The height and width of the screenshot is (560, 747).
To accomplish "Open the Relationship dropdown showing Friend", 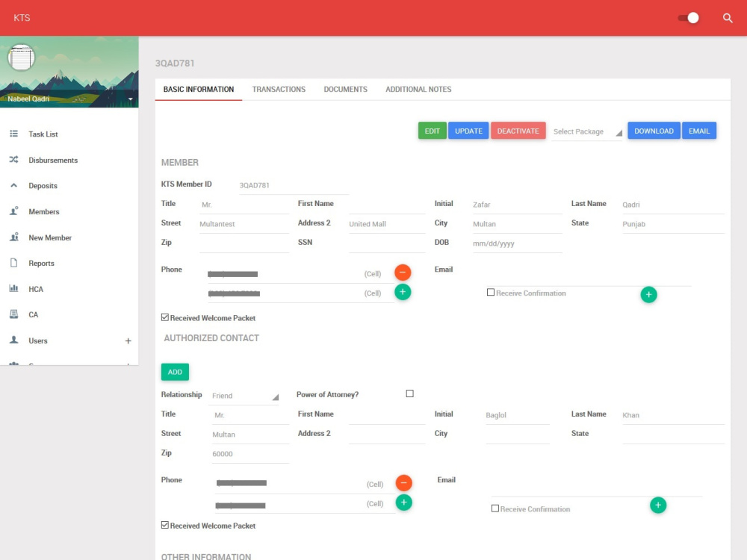I will point(244,396).
